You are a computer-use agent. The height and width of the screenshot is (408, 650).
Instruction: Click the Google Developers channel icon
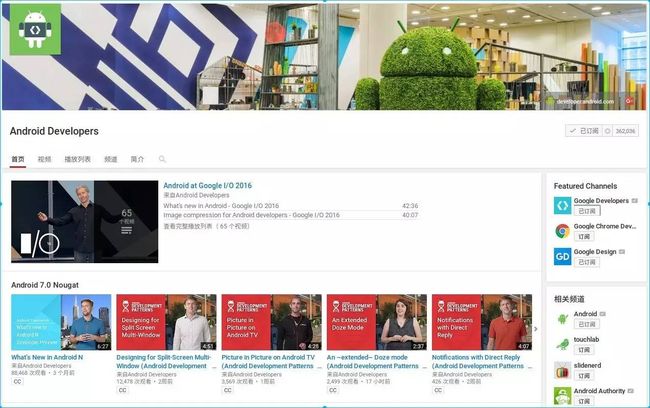coord(563,206)
